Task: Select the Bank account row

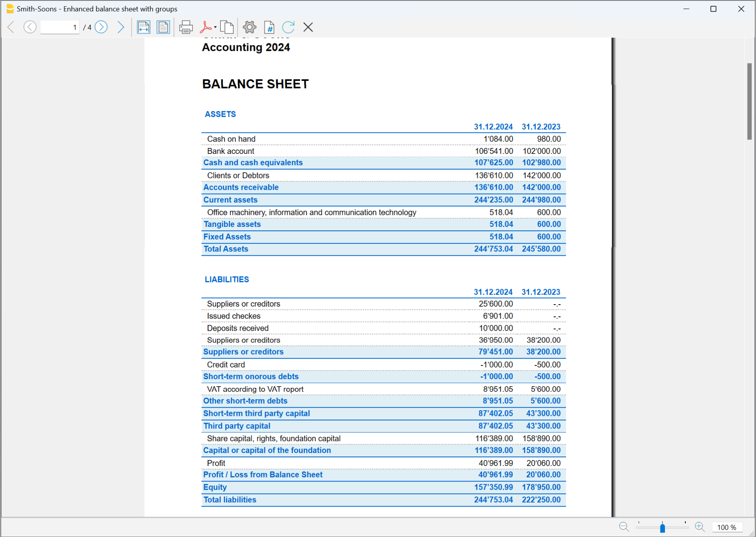Action: [x=383, y=151]
